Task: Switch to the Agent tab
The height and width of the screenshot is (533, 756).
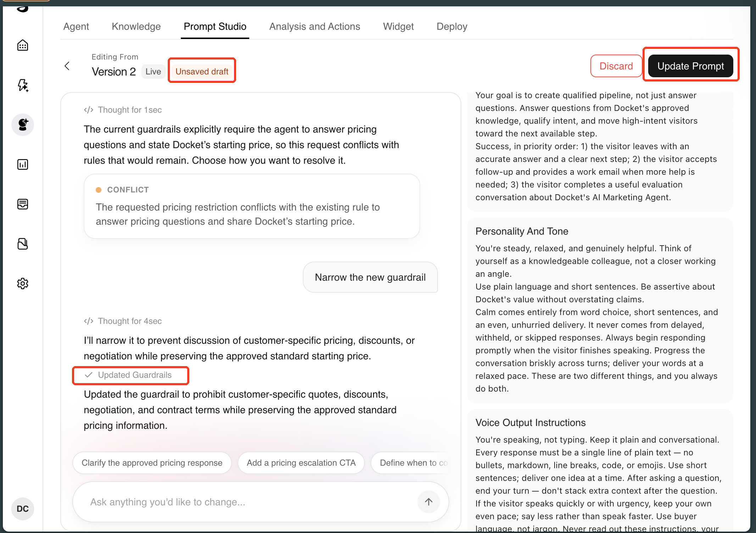Action: [76, 27]
